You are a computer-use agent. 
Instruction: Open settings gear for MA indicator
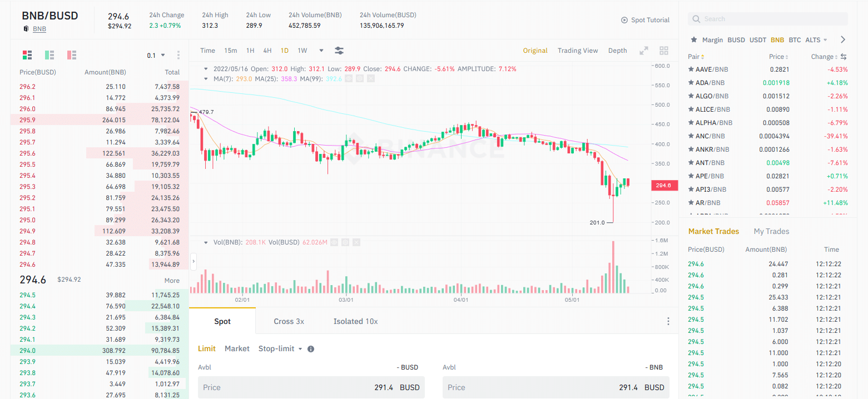[360, 79]
